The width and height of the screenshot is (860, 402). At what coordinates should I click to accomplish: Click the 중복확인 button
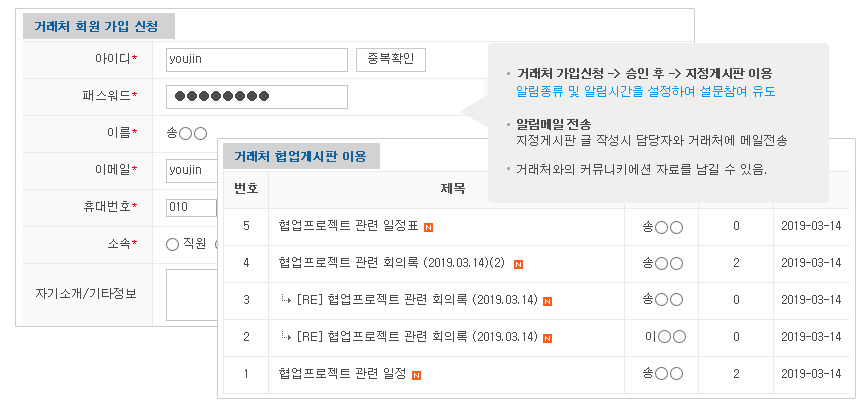click(391, 60)
